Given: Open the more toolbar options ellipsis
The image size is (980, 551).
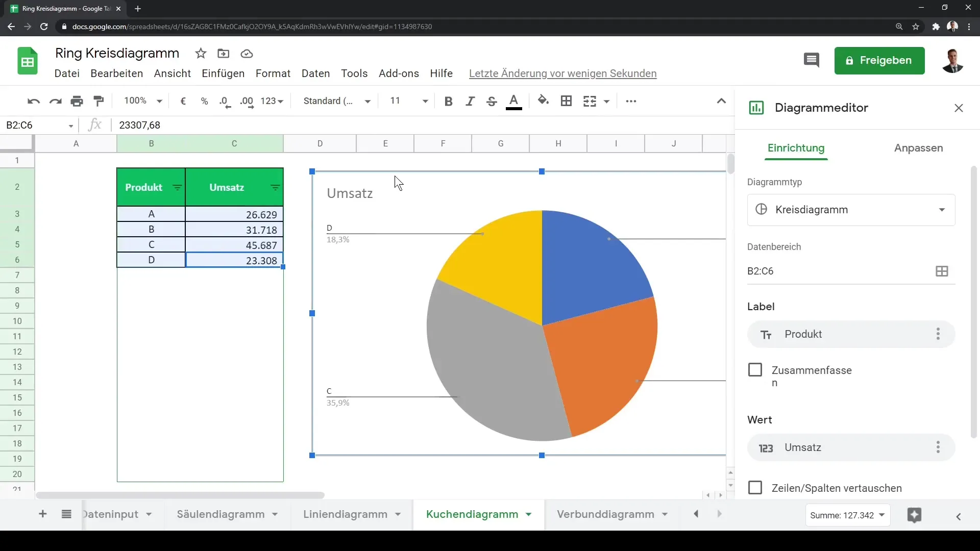Looking at the screenshot, I should (x=631, y=101).
